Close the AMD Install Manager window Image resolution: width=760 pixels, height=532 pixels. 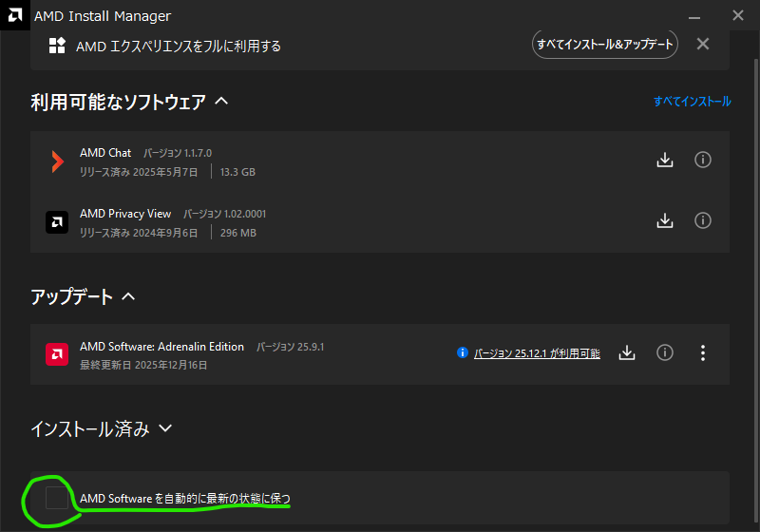738,15
